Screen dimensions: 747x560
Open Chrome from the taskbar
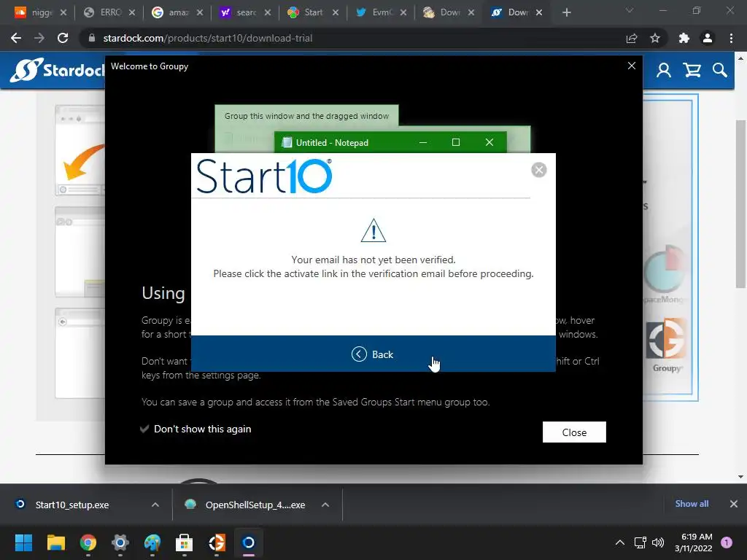click(x=88, y=542)
